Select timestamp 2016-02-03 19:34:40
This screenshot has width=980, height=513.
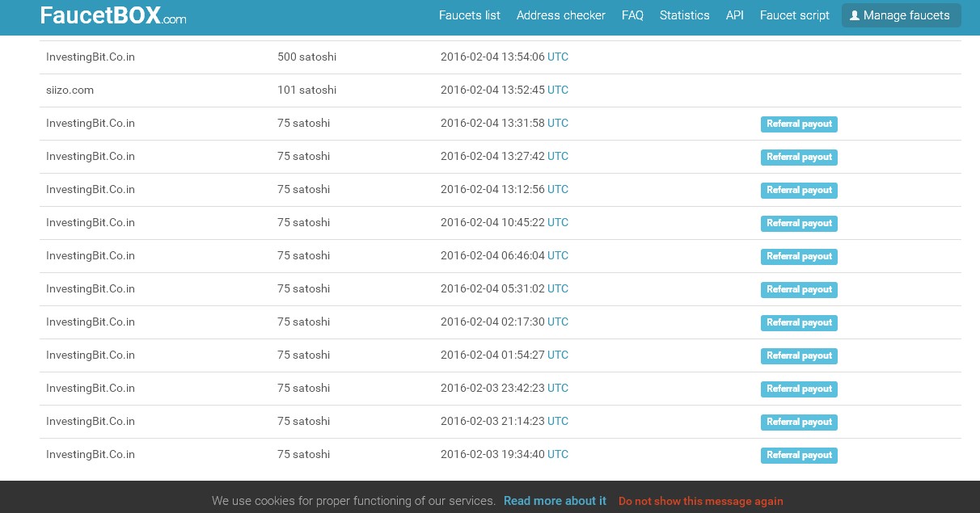[492, 454]
